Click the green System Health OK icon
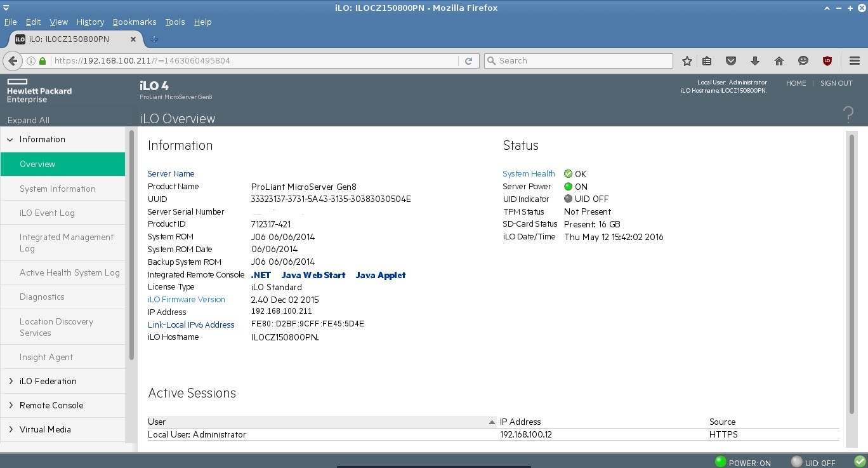The height and width of the screenshot is (468, 868). tap(568, 173)
